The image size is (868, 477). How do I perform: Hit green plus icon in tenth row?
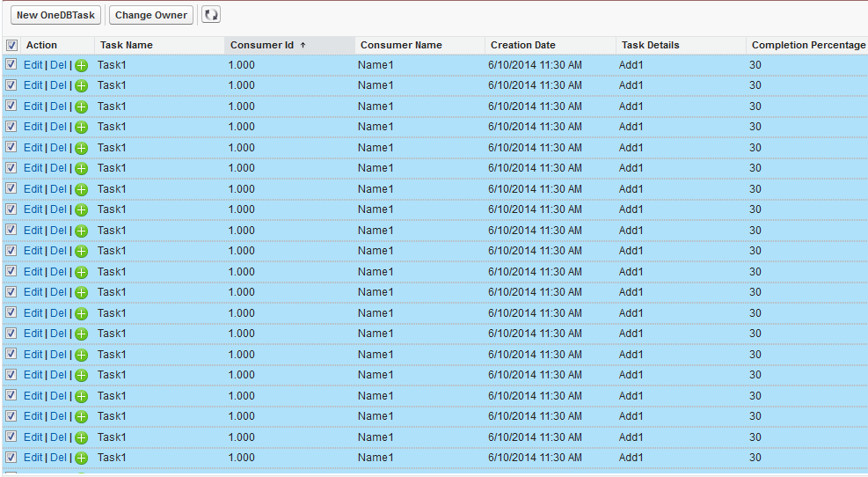pyautogui.click(x=81, y=251)
